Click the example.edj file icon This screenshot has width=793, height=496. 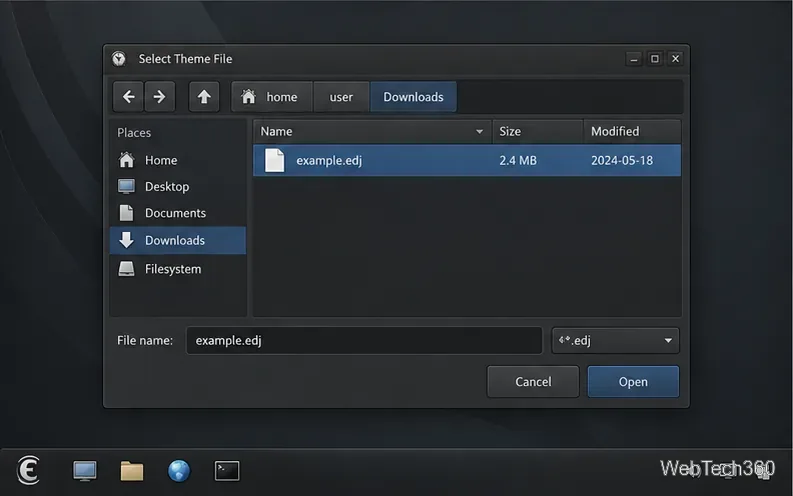point(275,160)
